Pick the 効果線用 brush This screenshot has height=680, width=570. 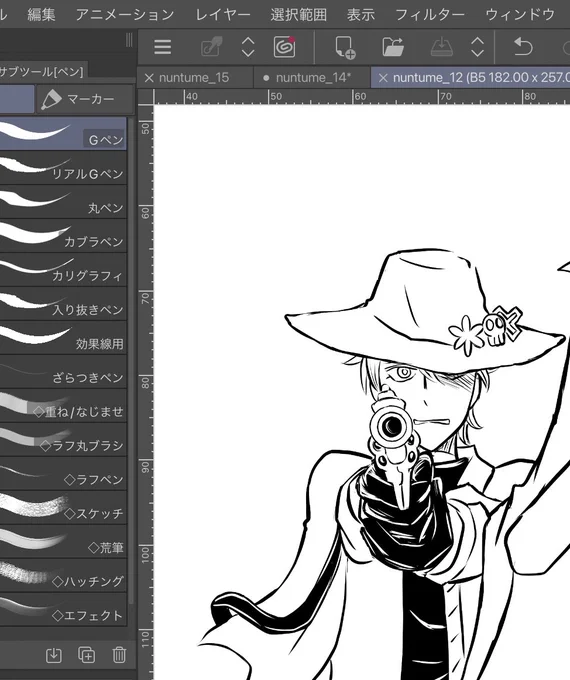click(63, 338)
